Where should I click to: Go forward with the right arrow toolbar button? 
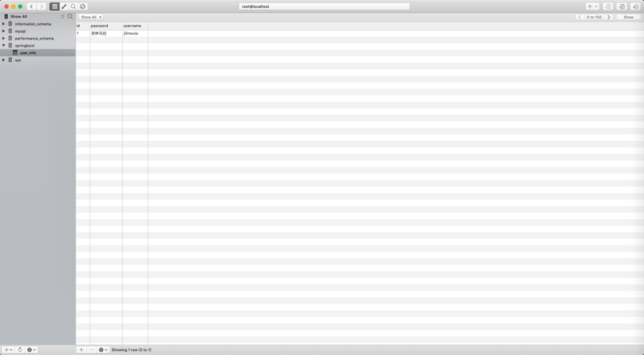pyautogui.click(x=41, y=6)
